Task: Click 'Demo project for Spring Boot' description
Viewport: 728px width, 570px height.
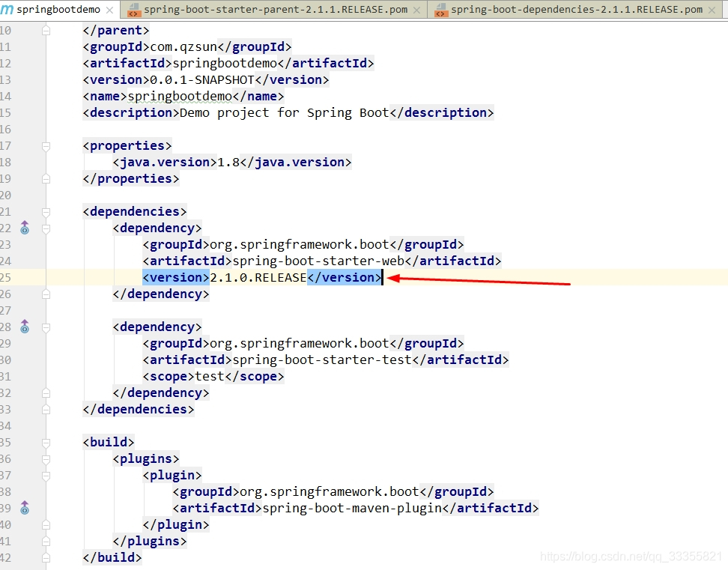Action: click(x=284, y=113)
